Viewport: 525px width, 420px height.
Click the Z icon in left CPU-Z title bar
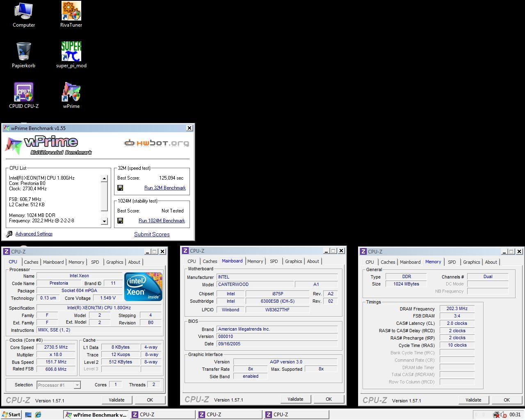[x=7, y=251]
